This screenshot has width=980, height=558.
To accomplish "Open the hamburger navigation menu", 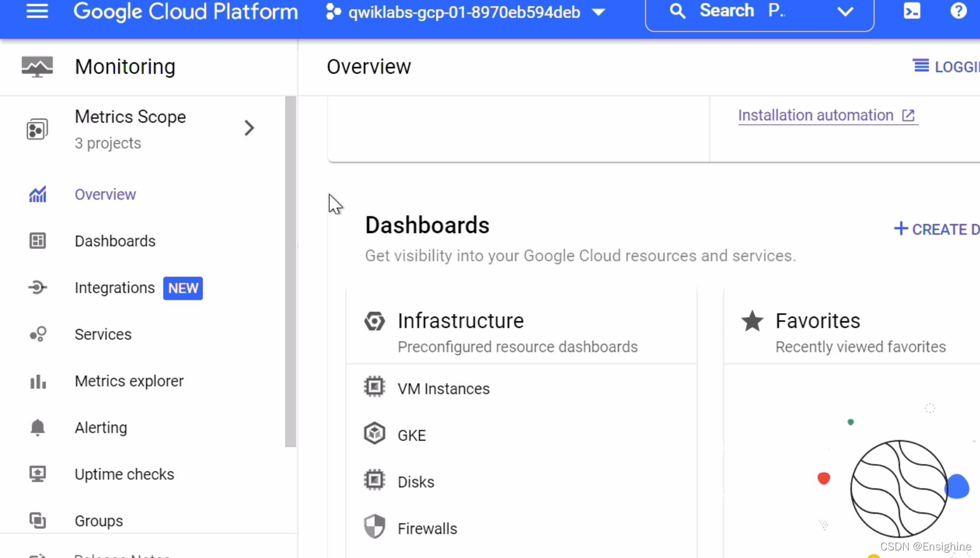I will click(x=37, y=11).
